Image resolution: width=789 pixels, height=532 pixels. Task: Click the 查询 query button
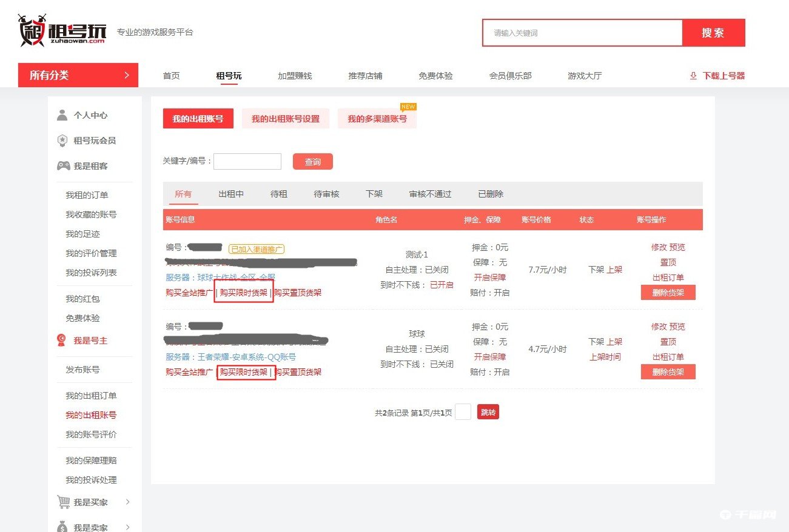click(312, 161)
